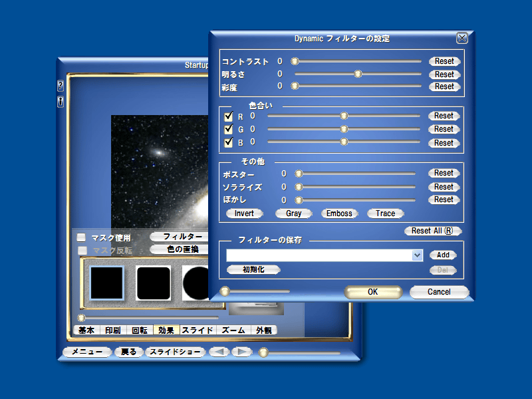Click the Emboss button
This screenshot has width=532, height=399.
340,213
